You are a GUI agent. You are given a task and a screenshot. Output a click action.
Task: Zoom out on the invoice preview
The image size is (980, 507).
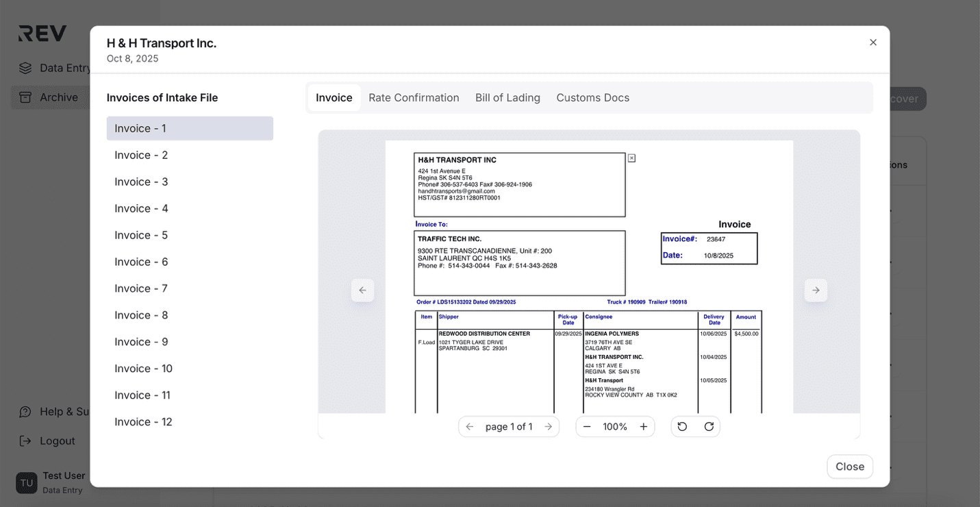coord(587,426)
